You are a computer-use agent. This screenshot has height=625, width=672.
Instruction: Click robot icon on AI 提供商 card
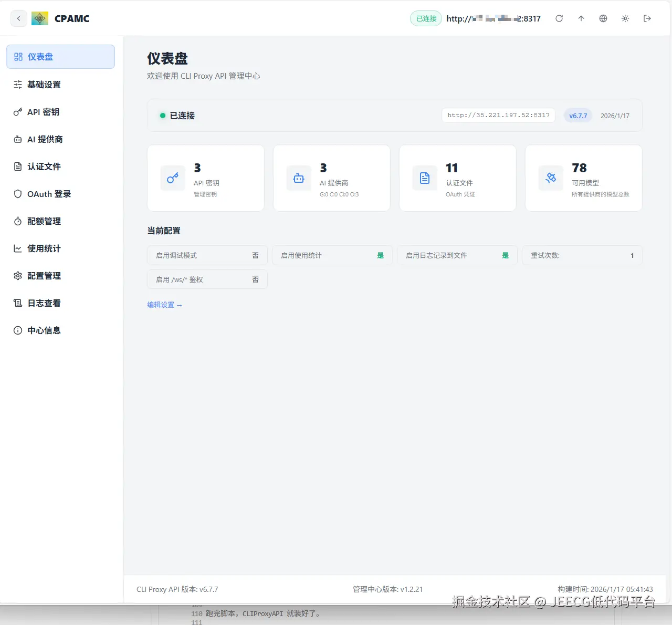pos(299,178)
